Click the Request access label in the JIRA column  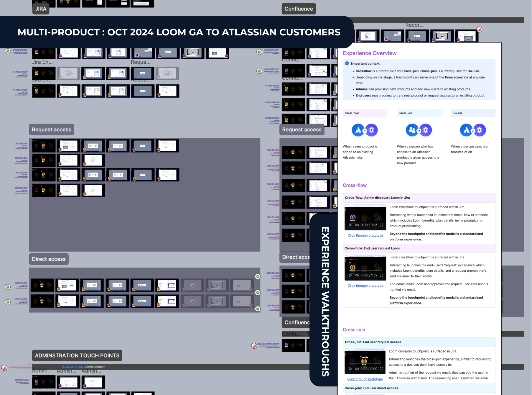pyautogui.click(x=52, y=130)
